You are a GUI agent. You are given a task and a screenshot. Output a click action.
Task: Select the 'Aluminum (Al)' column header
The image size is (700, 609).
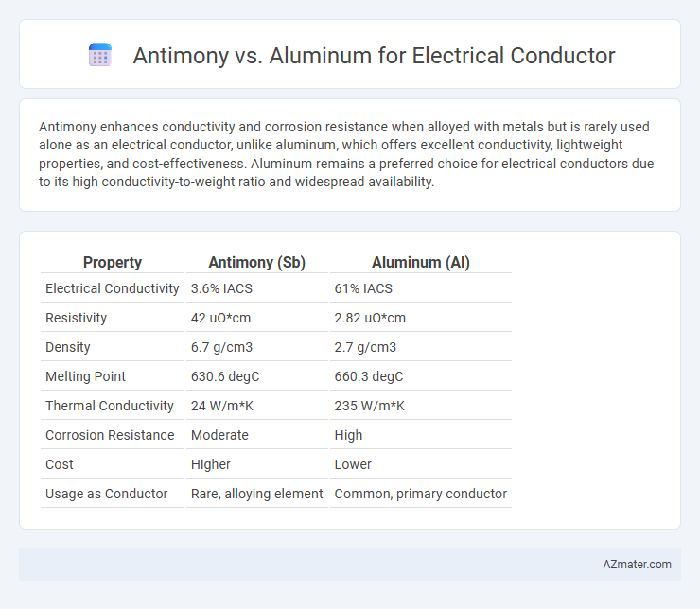coord(421,262)
